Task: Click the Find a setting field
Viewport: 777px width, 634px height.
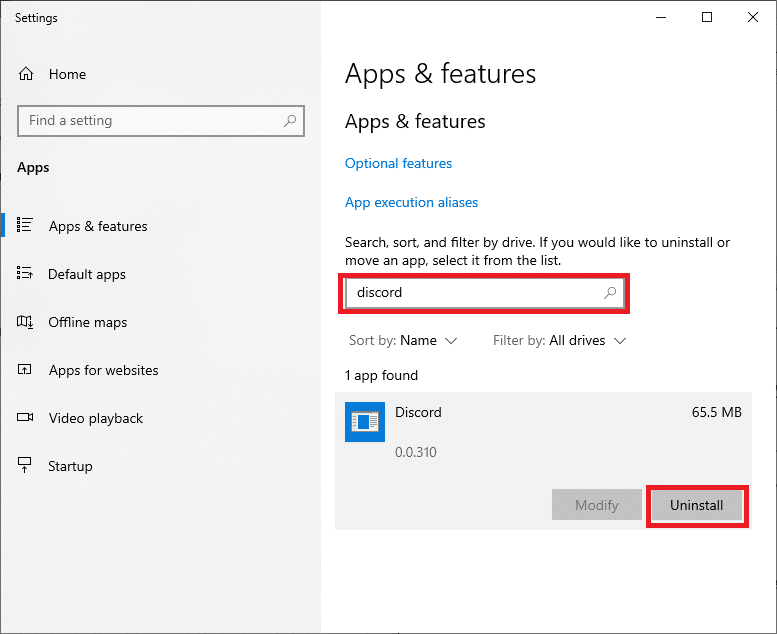Action: (x=150, y=121)
